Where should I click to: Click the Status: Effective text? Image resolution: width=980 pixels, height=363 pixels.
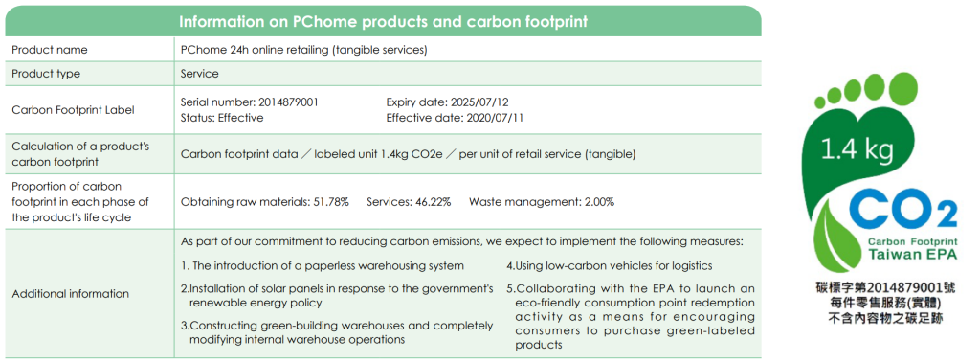point(222,118)
